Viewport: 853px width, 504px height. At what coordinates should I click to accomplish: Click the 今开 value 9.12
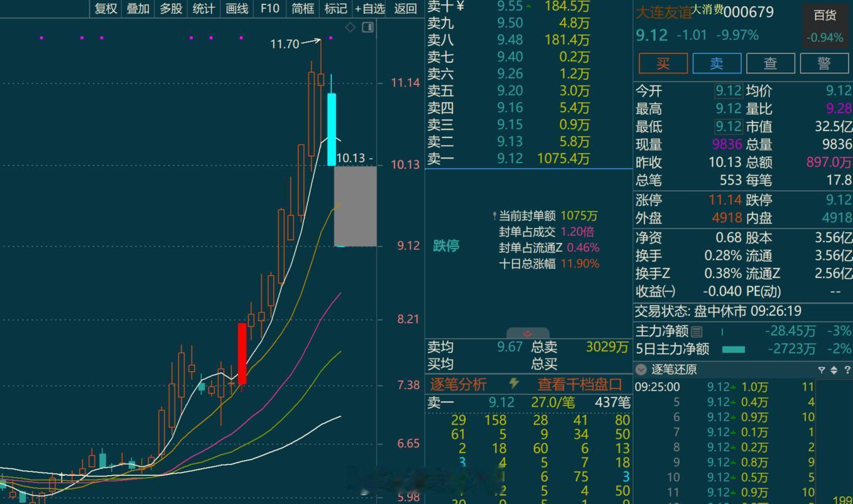tap(729, 91)
